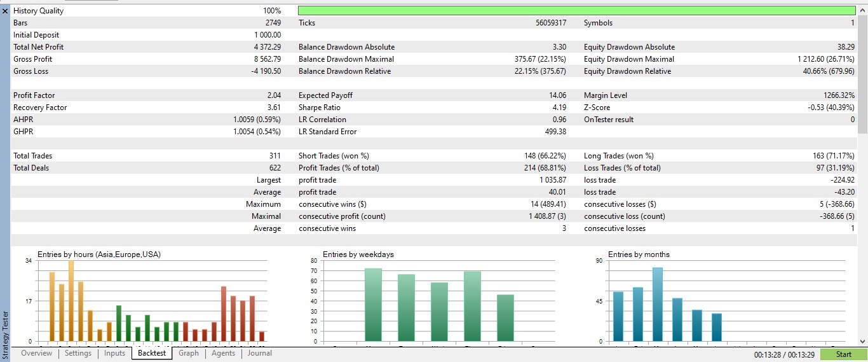
Task: Select the Backtest tab
Action: 152,353
